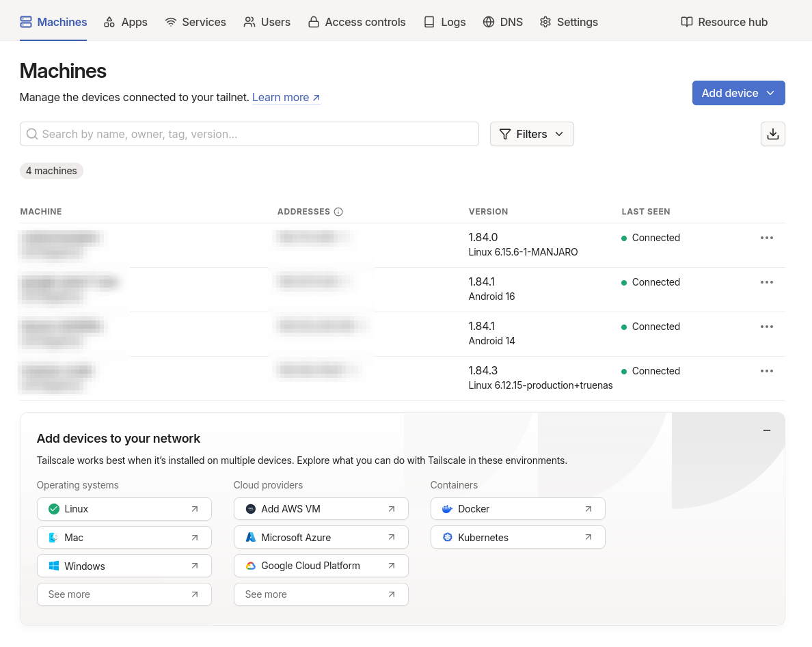Switch to the Apps tab

coord(125,23)
